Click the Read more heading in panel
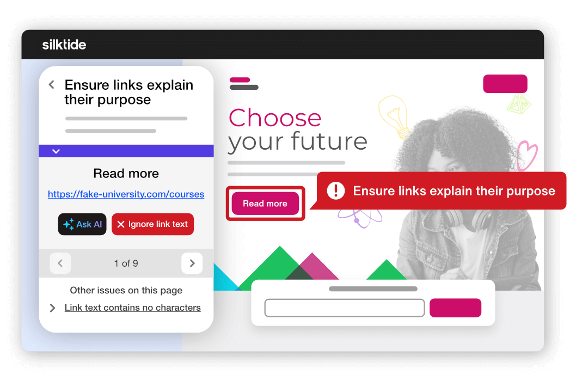 (126, 174)
